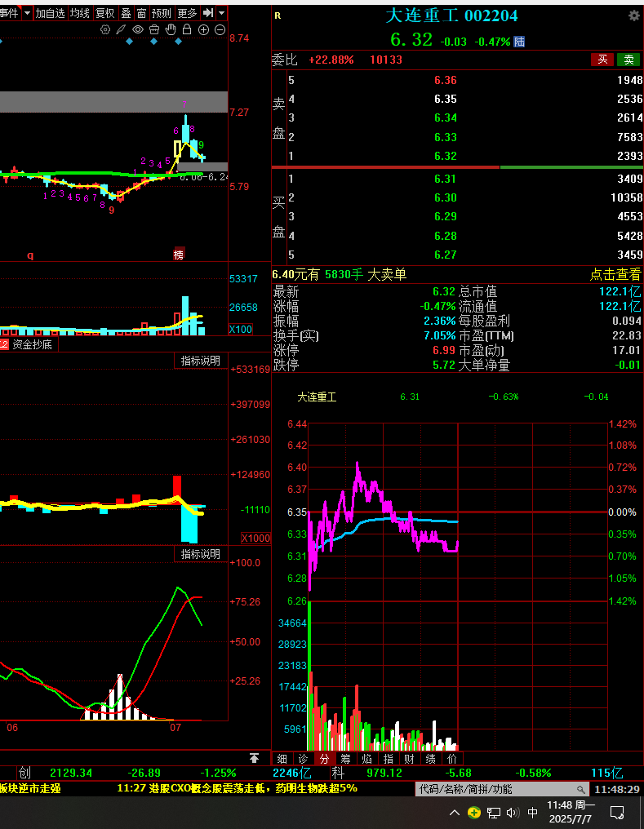The image size is (644, 829).
Task: Click sell level 5 price 6.36
Action: [445, 80]
